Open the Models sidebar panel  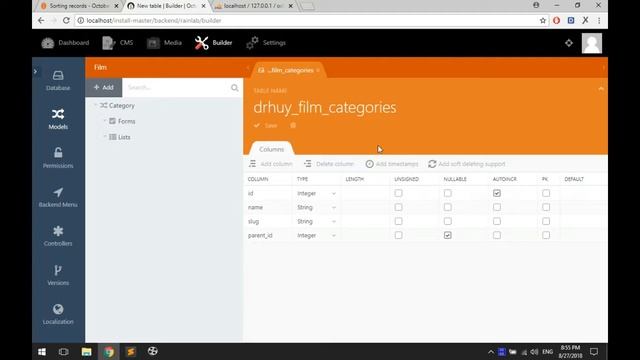click(x=58, y=119)
